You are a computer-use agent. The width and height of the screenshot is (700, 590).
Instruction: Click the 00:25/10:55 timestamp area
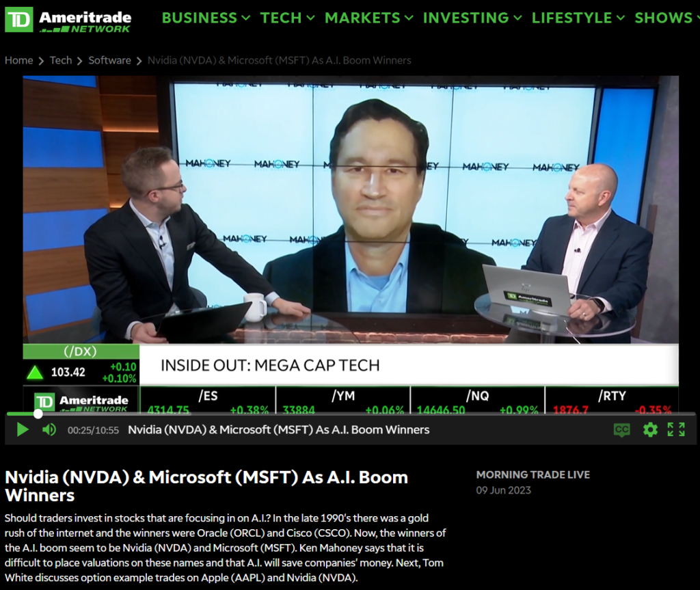tap(91, 430)
